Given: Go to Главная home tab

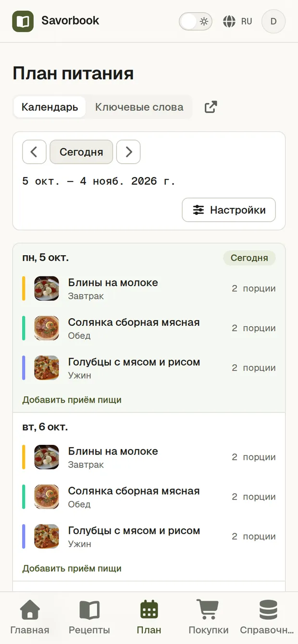Looking at the screenshot, I should tap(30, 617).
